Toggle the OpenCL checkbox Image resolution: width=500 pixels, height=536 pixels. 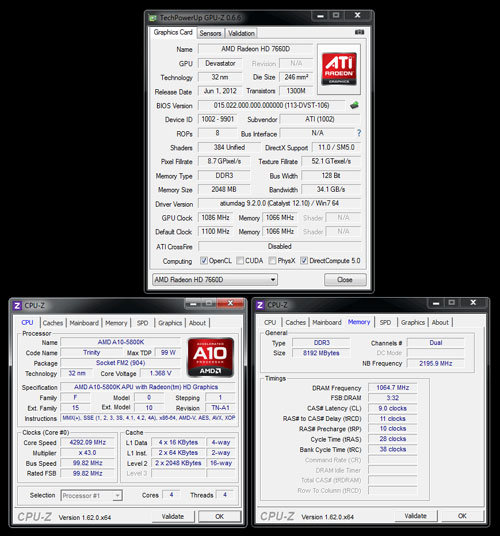point(204,260)
